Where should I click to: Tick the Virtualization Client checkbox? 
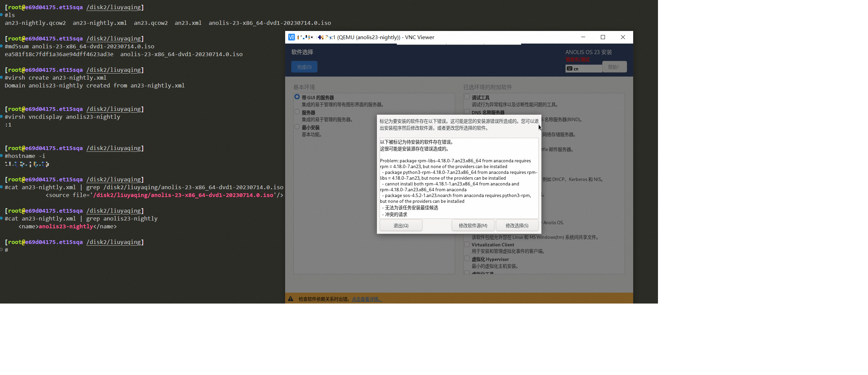pos(467,244)
